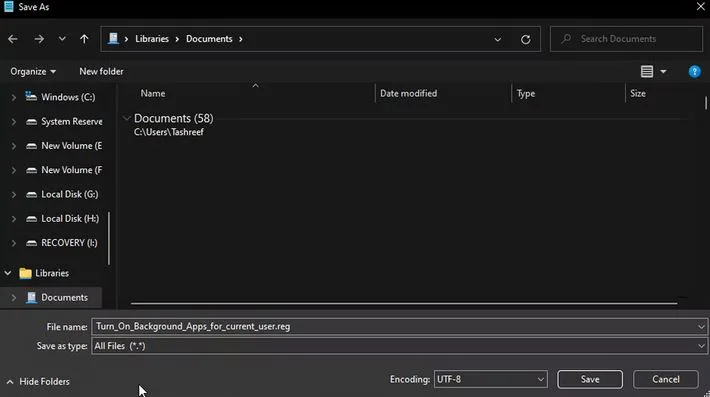This screenshot has height=397, width=710.
Task: Expand the New Volume (F node
Action: click(14, 171)
